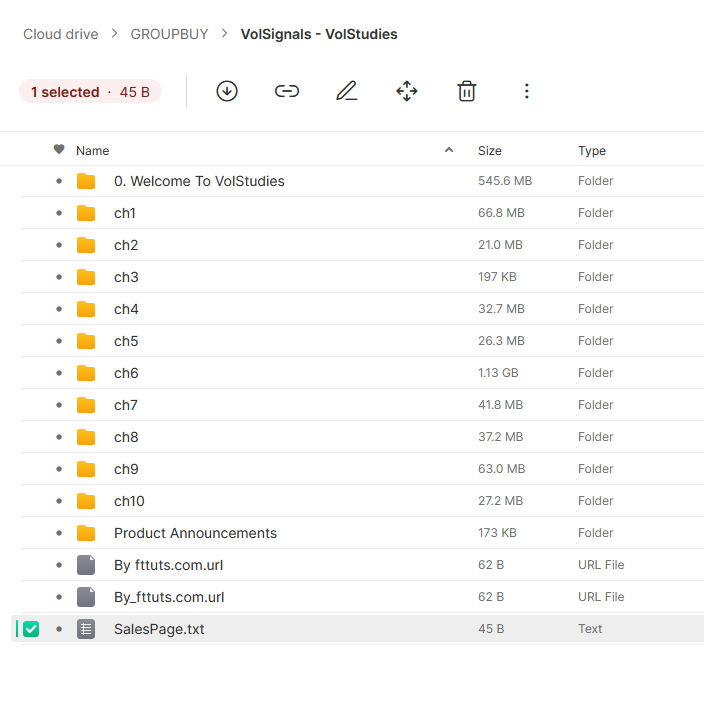
Task: Click the Product Announcements folder icon
Action: [86, 533]
